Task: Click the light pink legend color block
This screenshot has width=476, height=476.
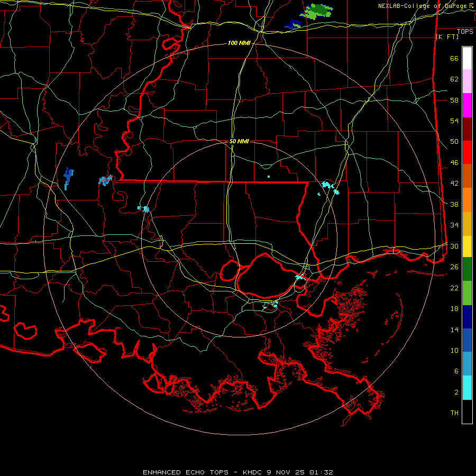Action: [467, 81]
